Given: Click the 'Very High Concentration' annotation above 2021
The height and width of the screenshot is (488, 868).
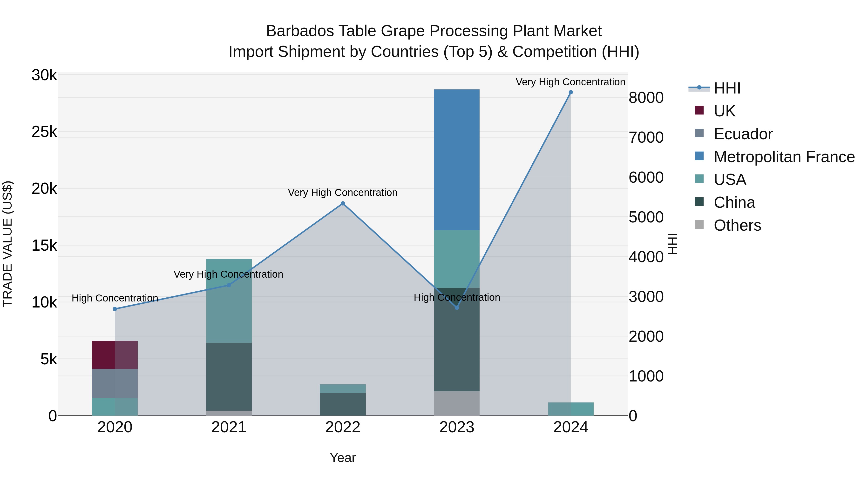Looking at the screenshot, I should 229,274.
